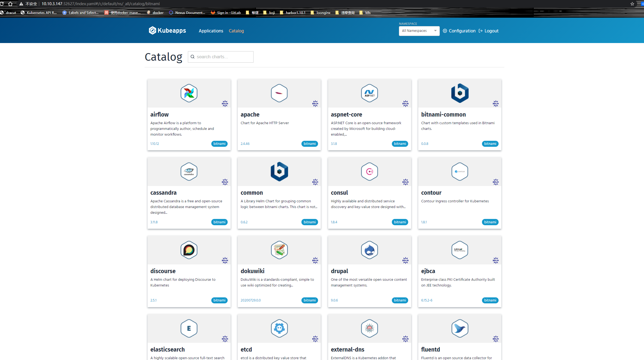Switch to the Applications tab

(x=211, y=31)
